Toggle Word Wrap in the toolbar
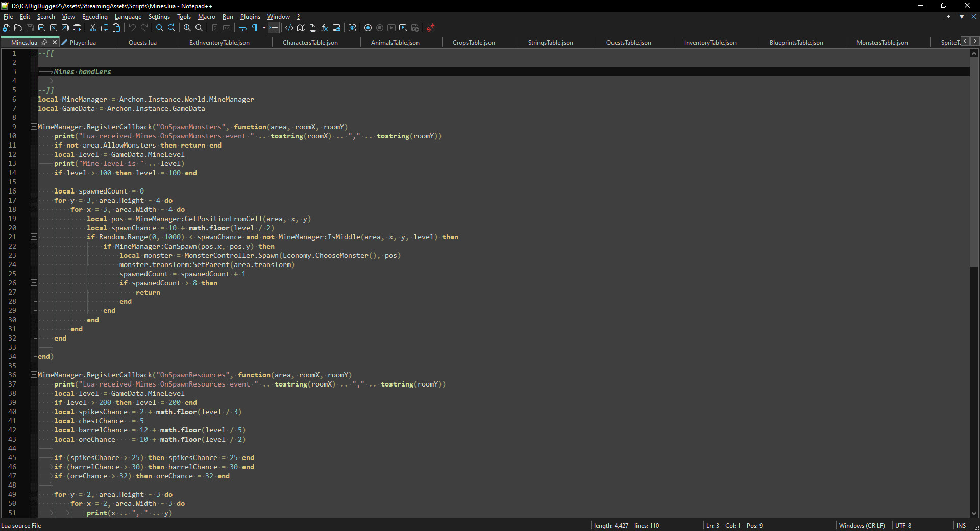Screen dimensions: 980x531 242,28
